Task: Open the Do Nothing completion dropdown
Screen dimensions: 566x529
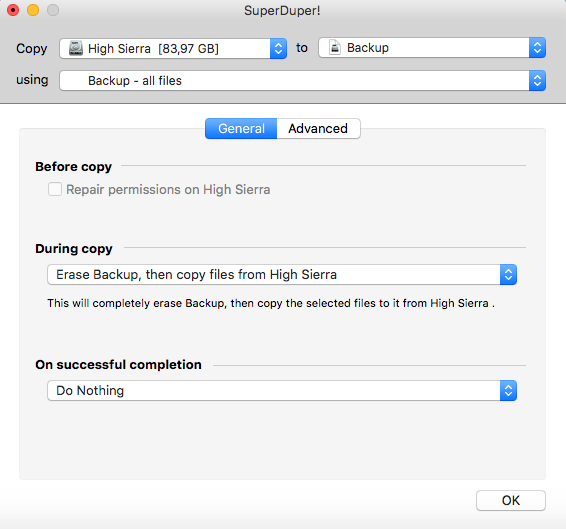Action: [282, 390]
